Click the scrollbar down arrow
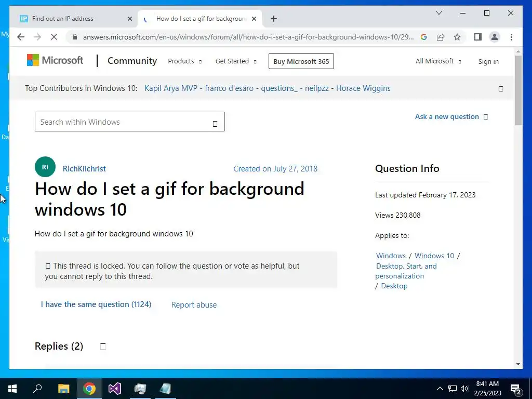This screenshot has height=399, width=532. pos(518,364)
